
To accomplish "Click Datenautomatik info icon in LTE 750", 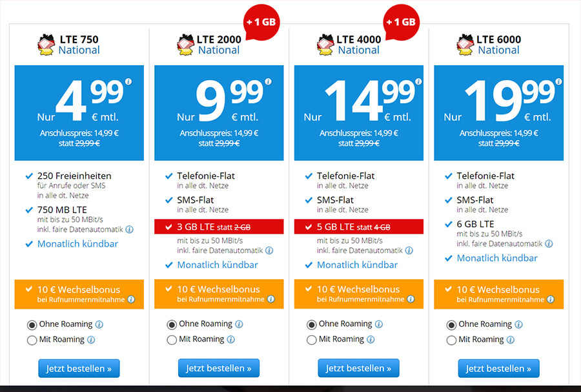I will point(129,229).
